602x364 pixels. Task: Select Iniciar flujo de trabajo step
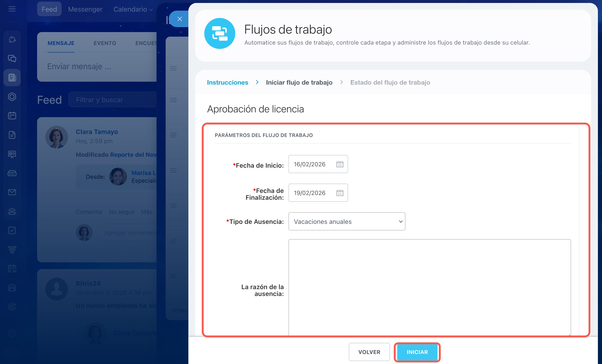pyautogui.click(x=299, y=83)
